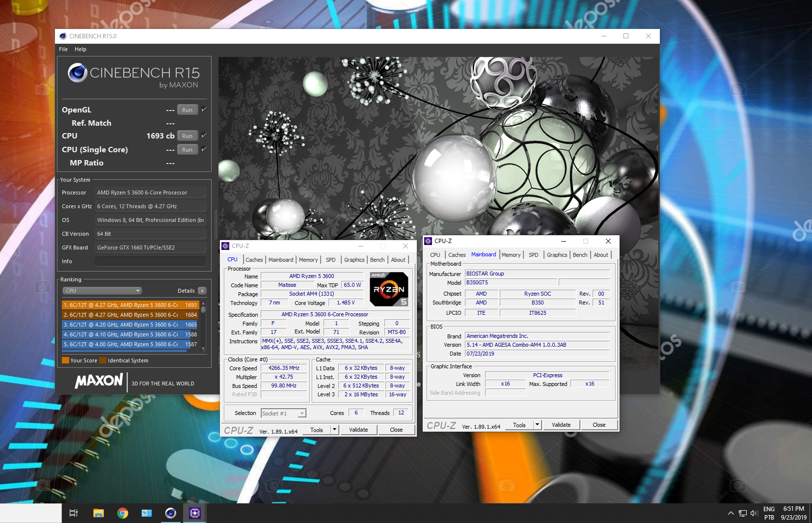Expand Tools dropdown arrow in right CPU-Z
Image resolution: width=812 pixels, height=523 pixels.
[x=538, y=425]
